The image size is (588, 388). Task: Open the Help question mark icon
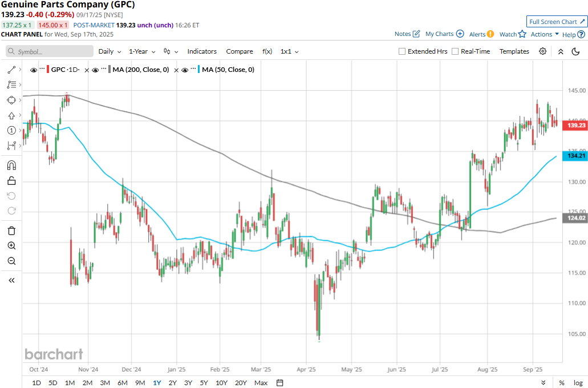click(581, 35)
